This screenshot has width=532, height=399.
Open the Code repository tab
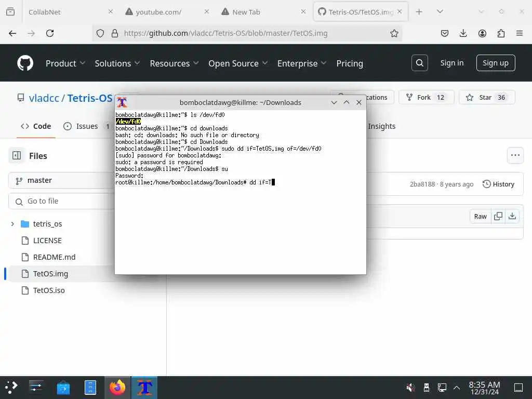click(x=36, y=126)
